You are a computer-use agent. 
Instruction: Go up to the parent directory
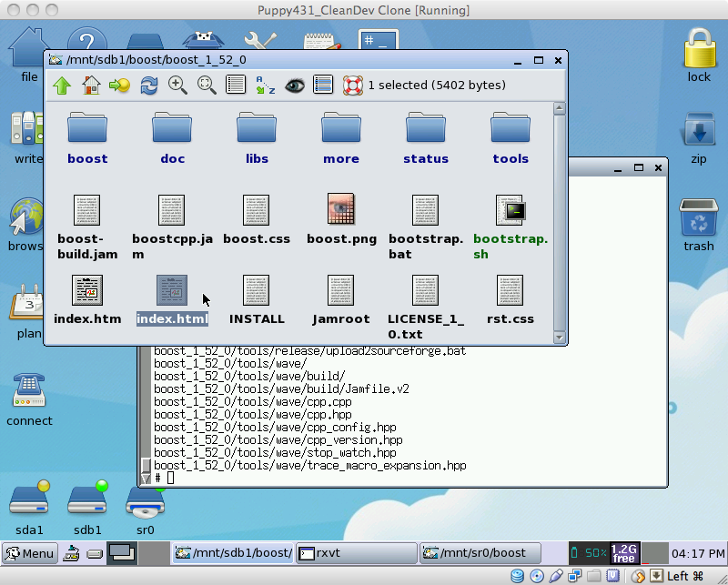click(x=62, y=86)
